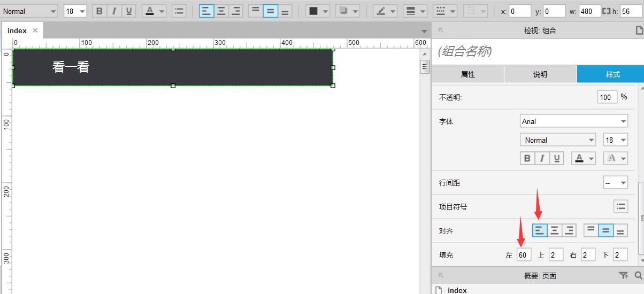Open the style panel font size dropdown

point(616,140)
